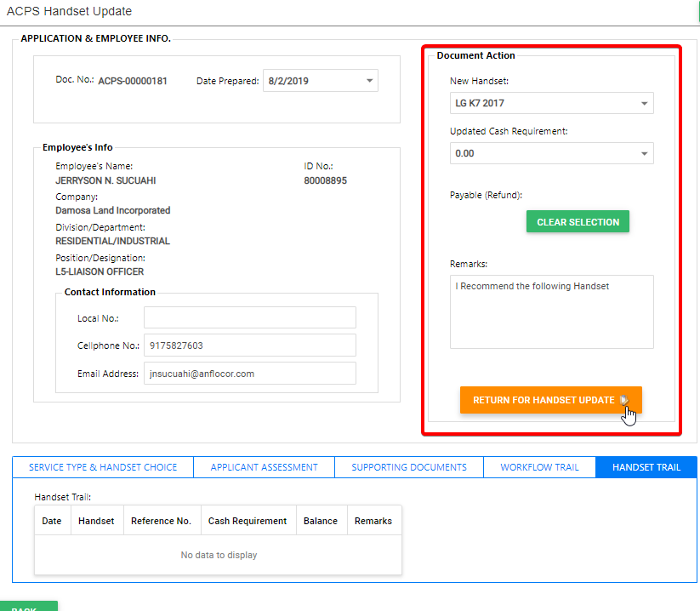Open Updated Cash Requirement dropdown
Viewport: 700px width, 611px height.
644,154
